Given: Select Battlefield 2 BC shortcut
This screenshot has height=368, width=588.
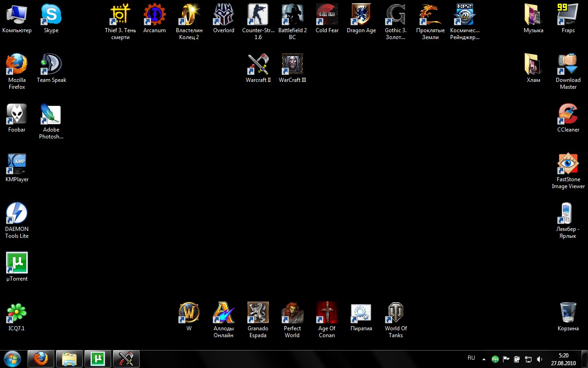Looking at the screenshot, I should click(x=293, y=22).
